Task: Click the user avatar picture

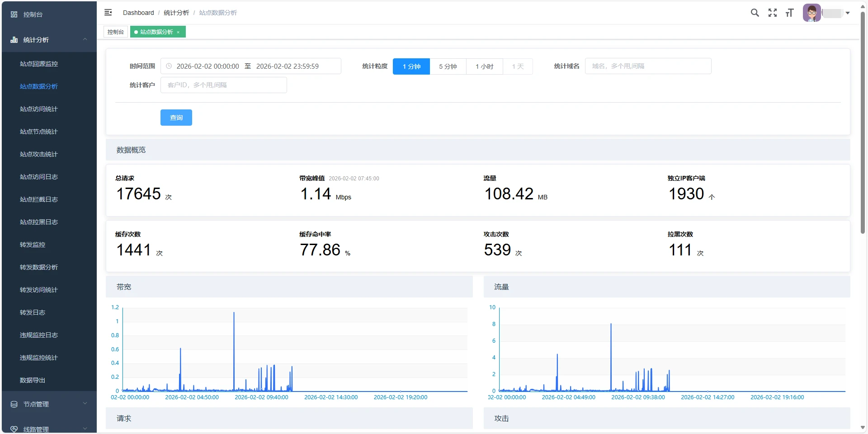Action: point(811,13)
